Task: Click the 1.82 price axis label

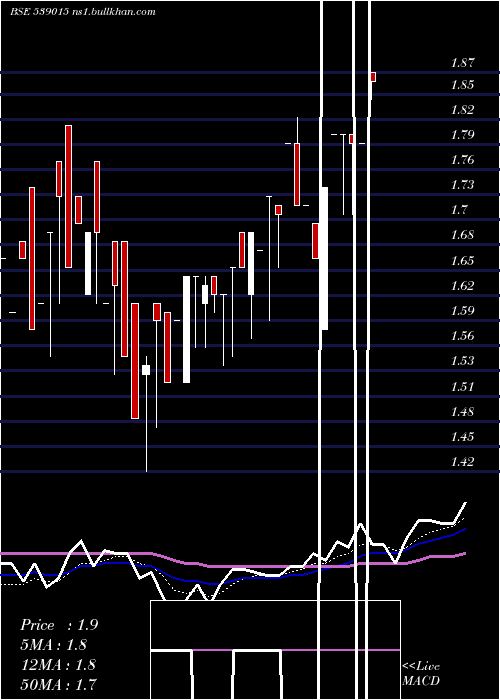Action: click(462, 110)
